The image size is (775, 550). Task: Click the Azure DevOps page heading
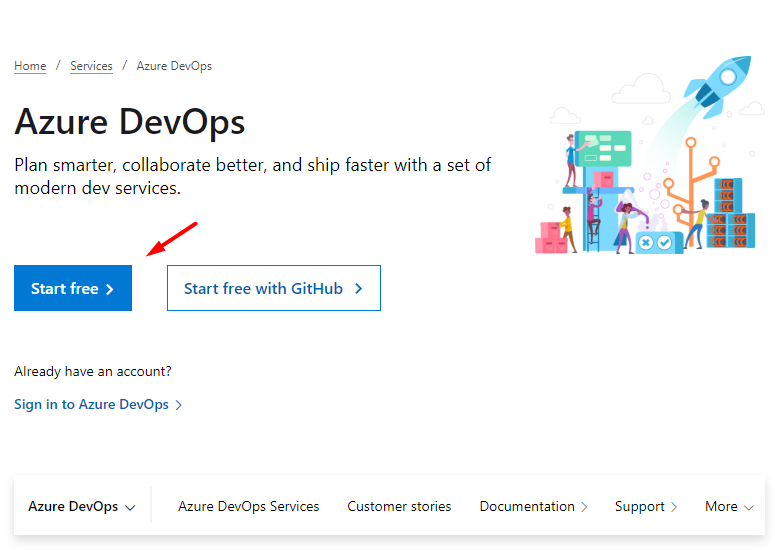click(x=129, y=122)
